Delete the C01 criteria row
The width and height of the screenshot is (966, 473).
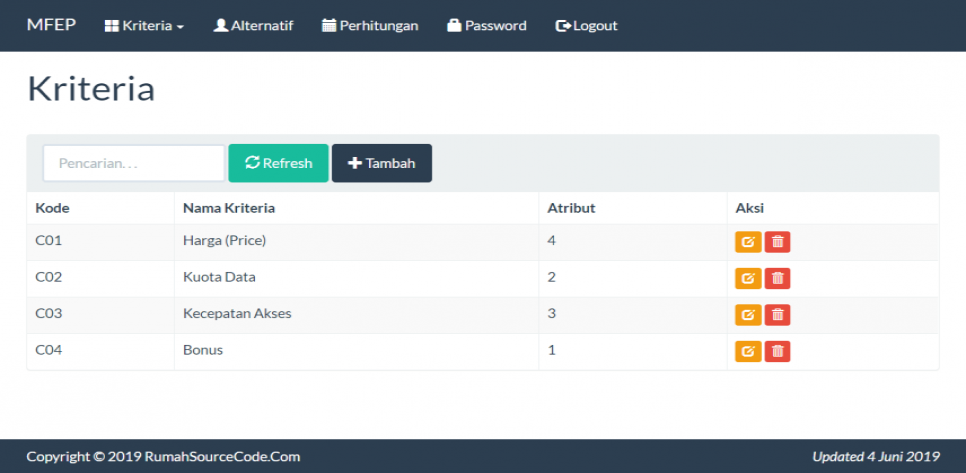[x=777, y=242]
